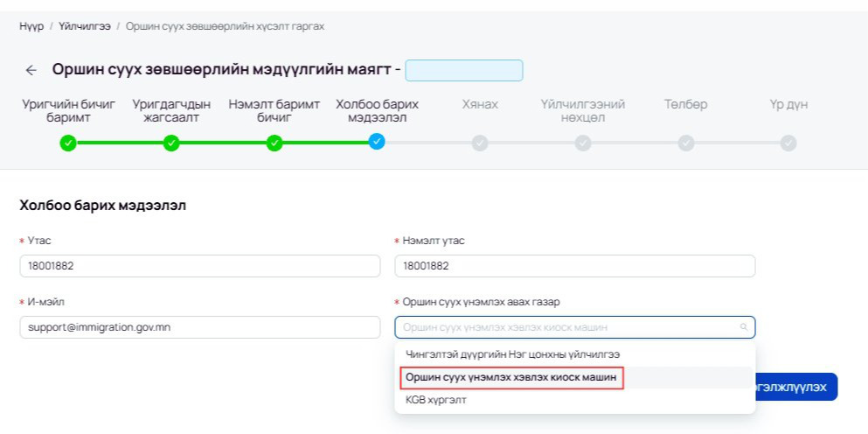Screen dimensions: 868x434
Task: Click the Утас phone input field
Action: tap(200, 266)
